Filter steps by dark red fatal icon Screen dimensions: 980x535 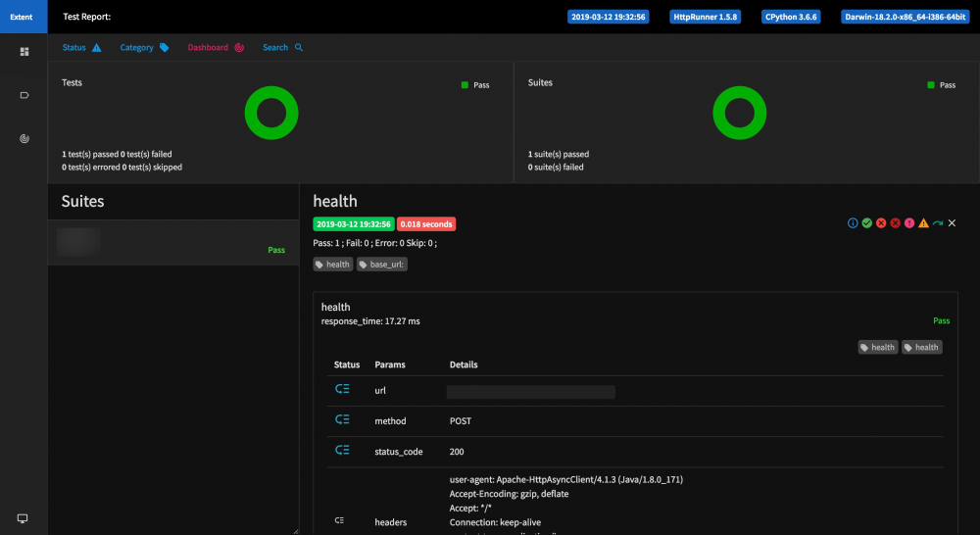pyautogui.click(x=895, y=223)
